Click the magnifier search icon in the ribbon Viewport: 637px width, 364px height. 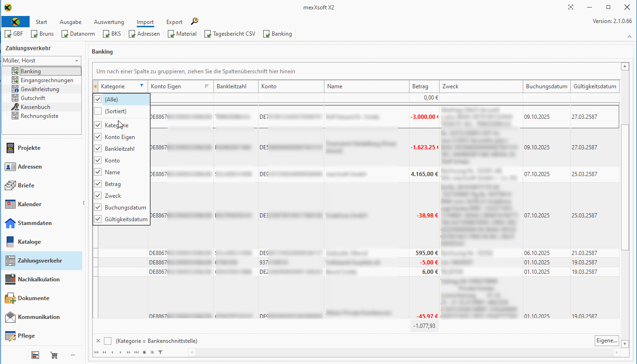point(195,22)
